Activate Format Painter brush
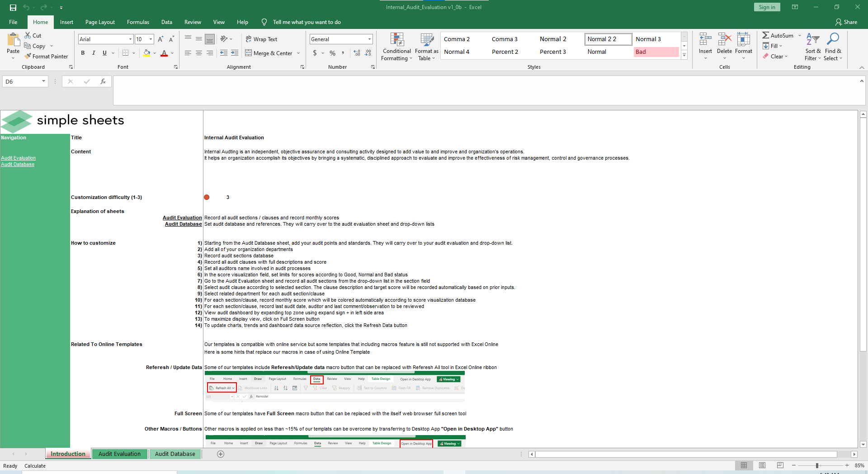This screenshot has width=868, height=474. pos(28,56)
